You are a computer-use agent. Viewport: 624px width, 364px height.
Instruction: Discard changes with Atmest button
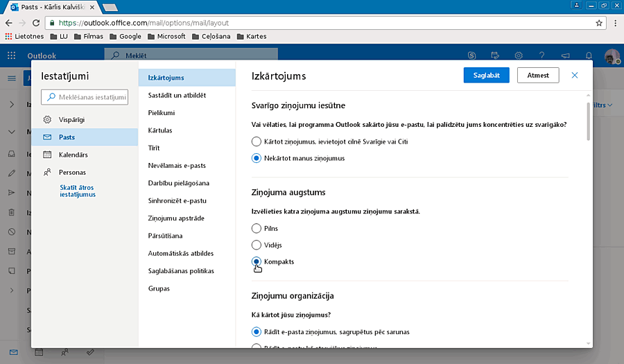coord(538,75)
